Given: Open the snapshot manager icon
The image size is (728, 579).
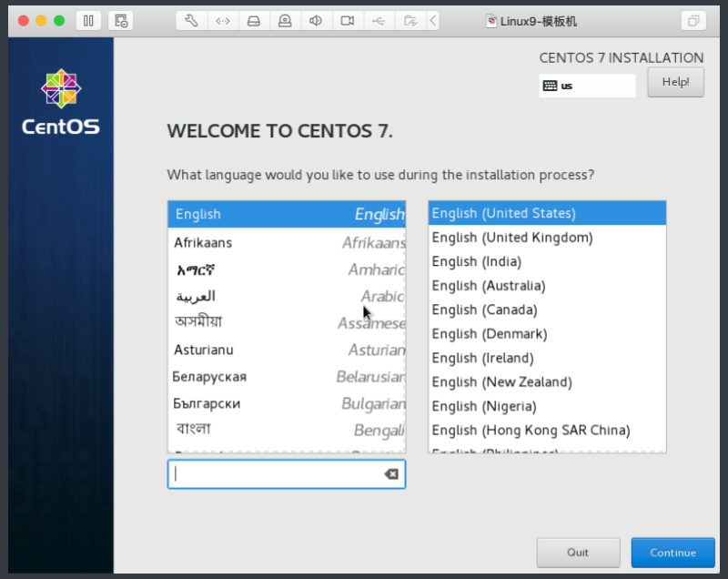Looking at the screenshot, I should 121,21.
